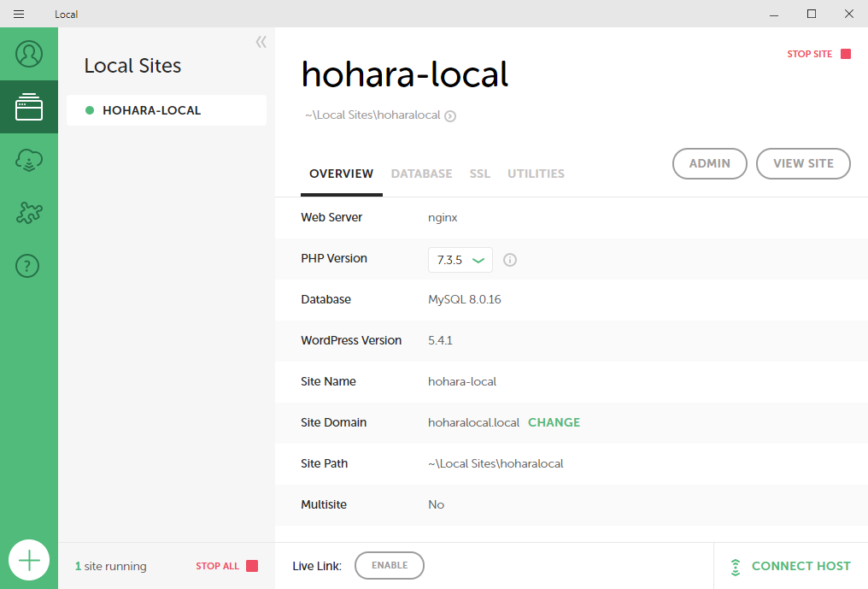Click the PHP Version info icon
This screenshot has width=868, height=589.
pyautogui.click(x=510, y=260)
